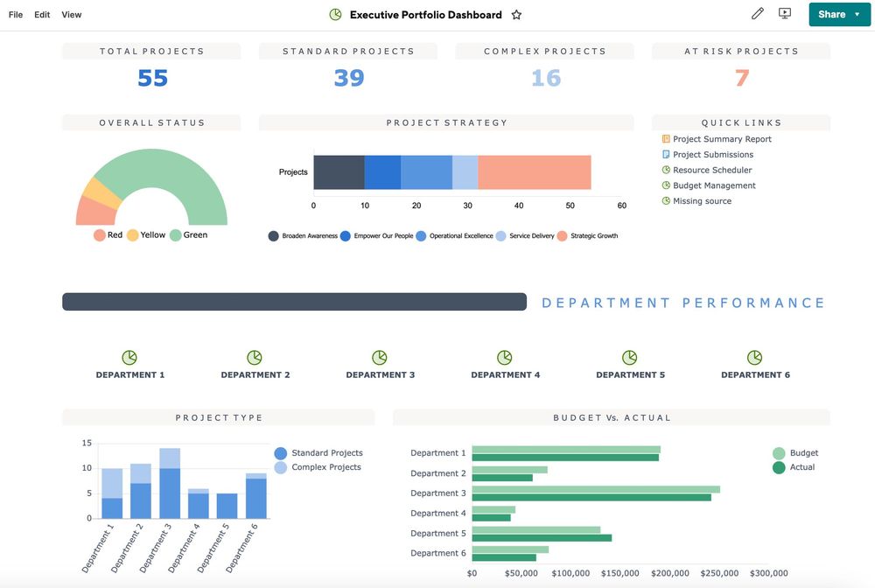Open the Resource Scheduler link
This screenshot has height=588, width=875.
(712, 170)
